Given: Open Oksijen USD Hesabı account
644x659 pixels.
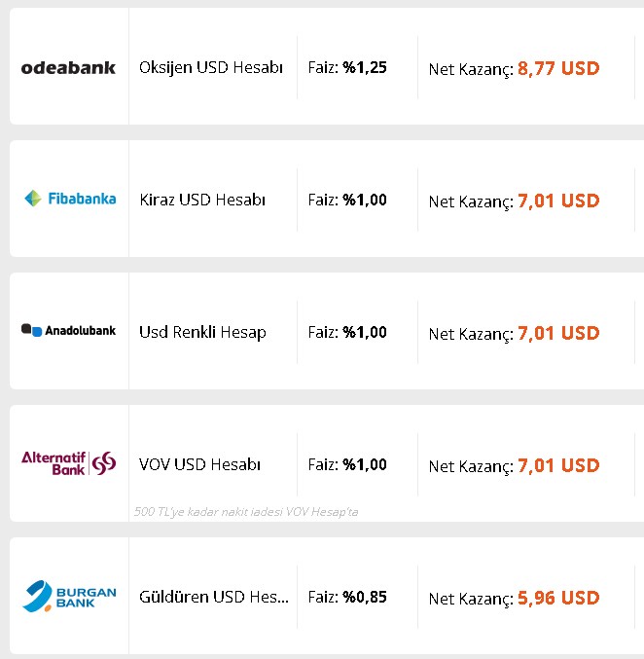Looking at the screenshot, I should click(x=211, y=68).
